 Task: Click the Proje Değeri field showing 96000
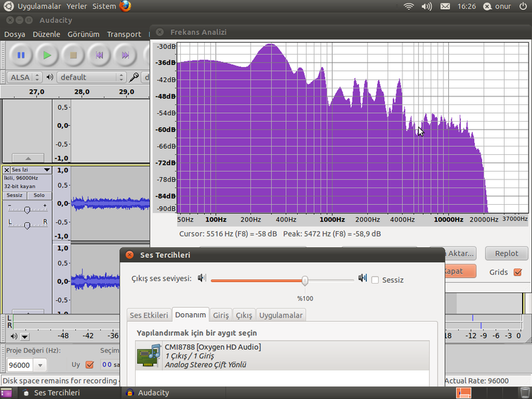click(x=20, y=365)
